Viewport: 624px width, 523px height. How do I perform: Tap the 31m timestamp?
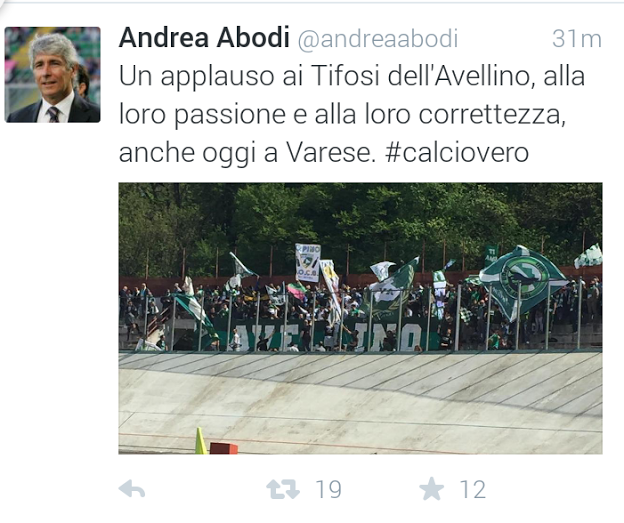(x=577, y=39)
